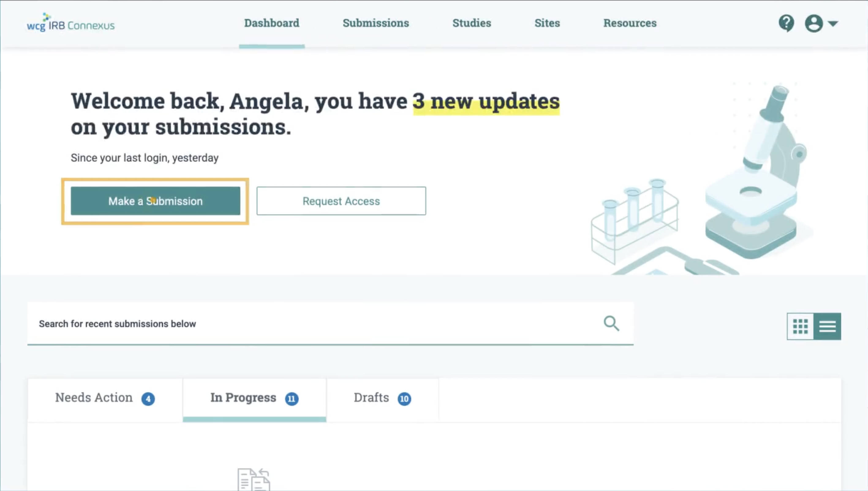
Task: Click the help question mark icon
Action: pyautogui.click(x=786, y=23)
